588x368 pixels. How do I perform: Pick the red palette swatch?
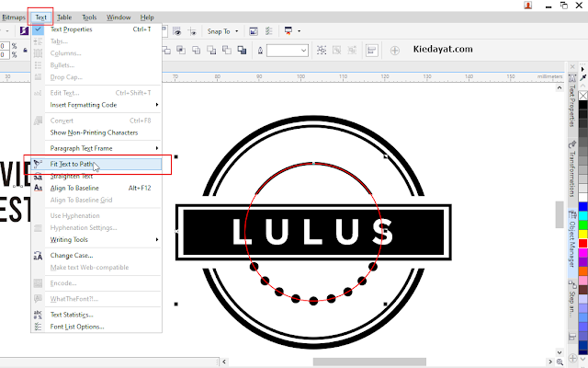coord(582,243)
